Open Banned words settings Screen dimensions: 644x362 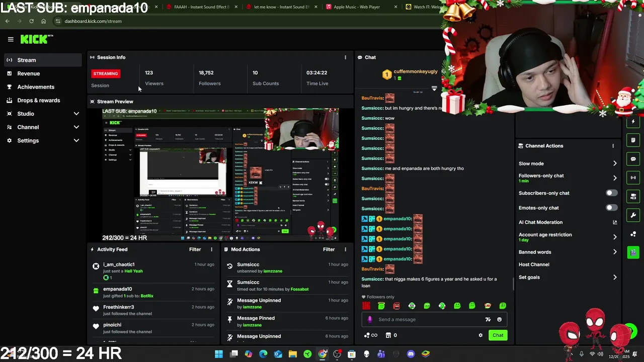568,252
